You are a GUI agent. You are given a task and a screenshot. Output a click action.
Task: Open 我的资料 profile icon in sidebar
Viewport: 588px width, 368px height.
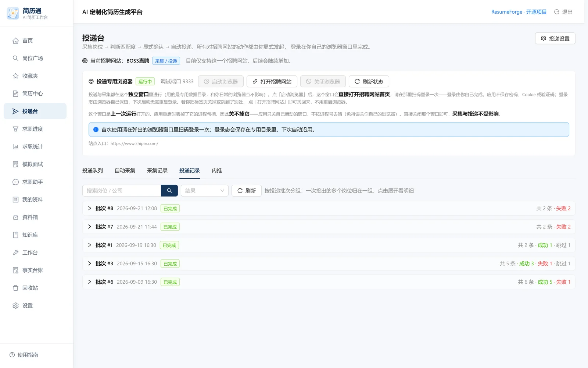click(x=15, y=199)
